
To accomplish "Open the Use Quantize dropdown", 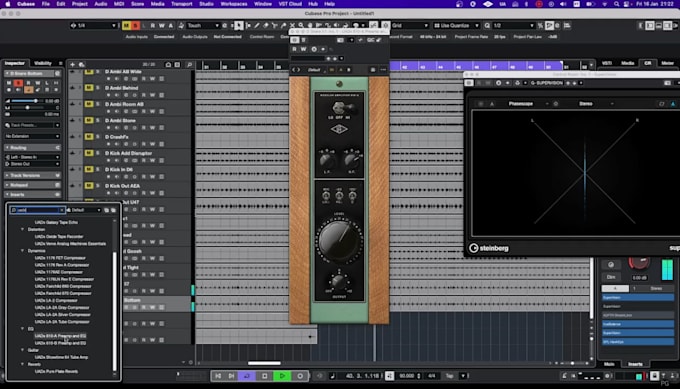I will point(456,26).
